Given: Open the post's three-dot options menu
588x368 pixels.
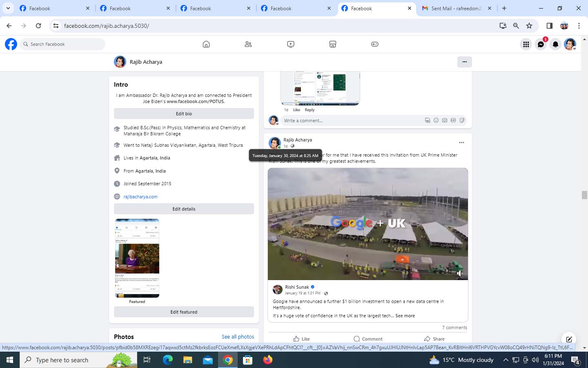Looking at the screenshot, I should (461, 143).
